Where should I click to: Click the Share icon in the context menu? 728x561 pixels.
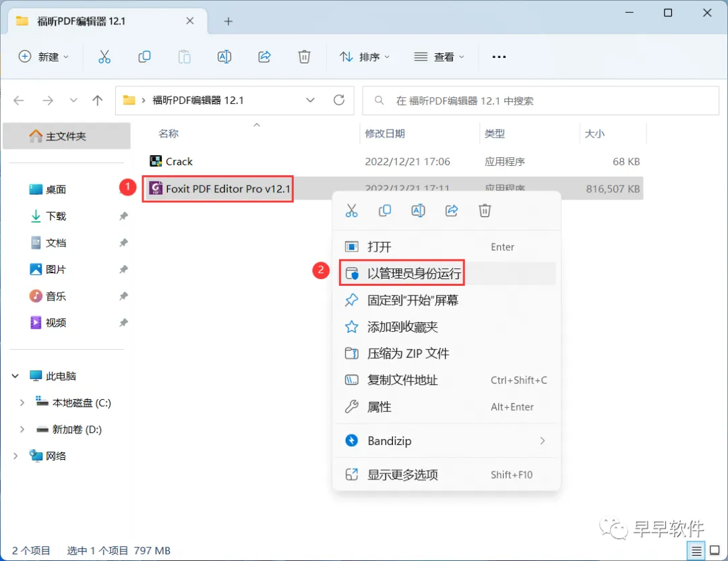tap(452, 211)
